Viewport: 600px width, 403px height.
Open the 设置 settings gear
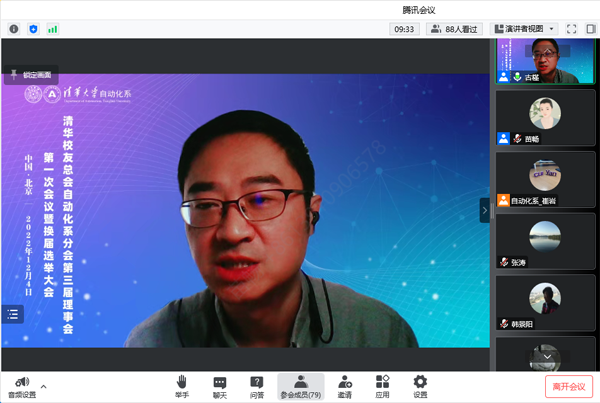[x=420, y=387]
